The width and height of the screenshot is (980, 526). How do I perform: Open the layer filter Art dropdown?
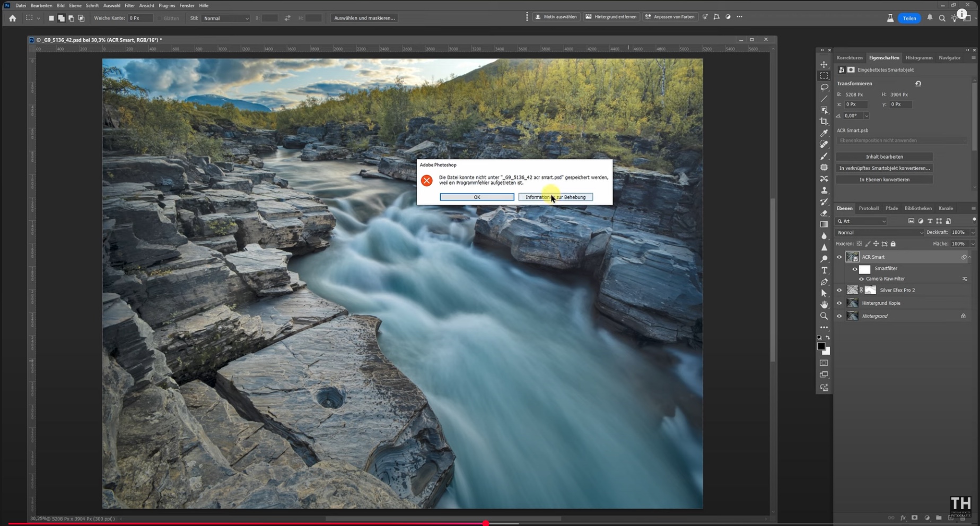tap(862, 221)
